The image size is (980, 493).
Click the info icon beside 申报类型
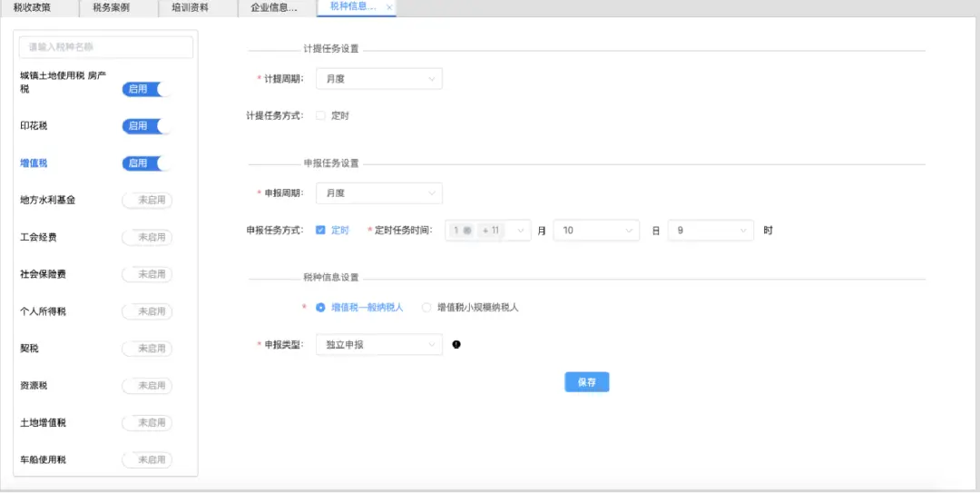point(456,345)
